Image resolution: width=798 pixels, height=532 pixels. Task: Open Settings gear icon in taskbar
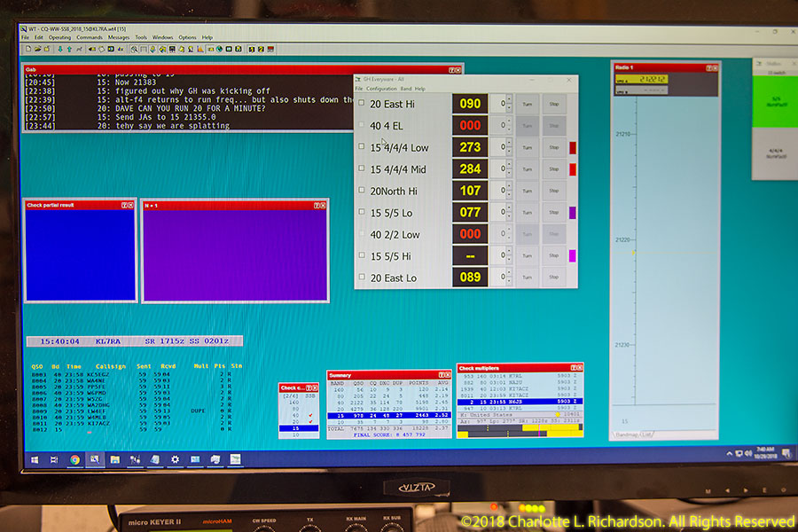point(175,459)
